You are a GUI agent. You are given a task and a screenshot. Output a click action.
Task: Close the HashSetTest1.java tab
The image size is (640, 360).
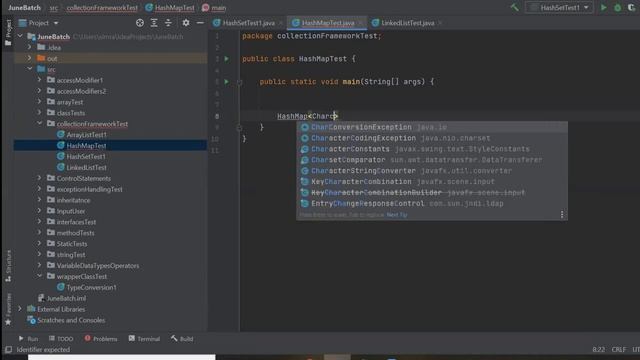[280, 23]
